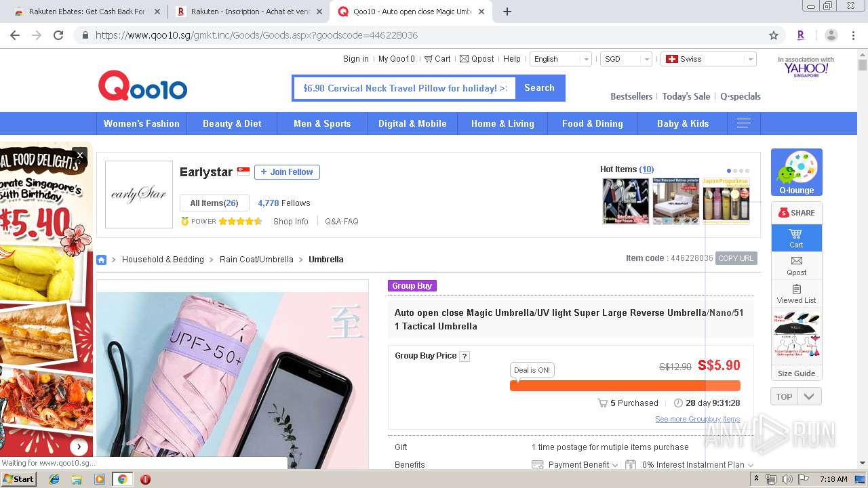Click in the search input field
The height and width of the screenshot is (488, 868).
click(x=404, y=88)
